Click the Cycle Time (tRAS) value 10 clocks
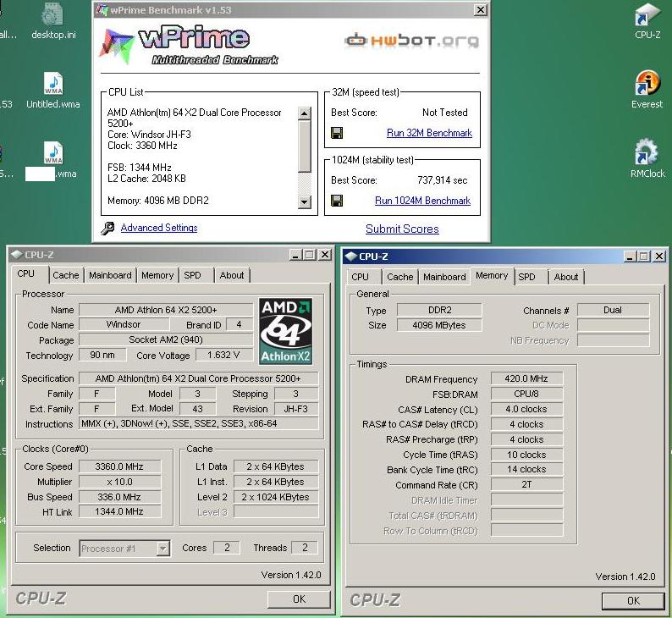 526,455
